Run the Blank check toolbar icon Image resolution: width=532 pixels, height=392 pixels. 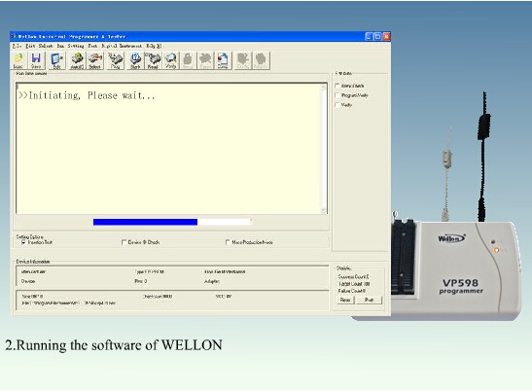pyautogui.click(x=135, y=60)
